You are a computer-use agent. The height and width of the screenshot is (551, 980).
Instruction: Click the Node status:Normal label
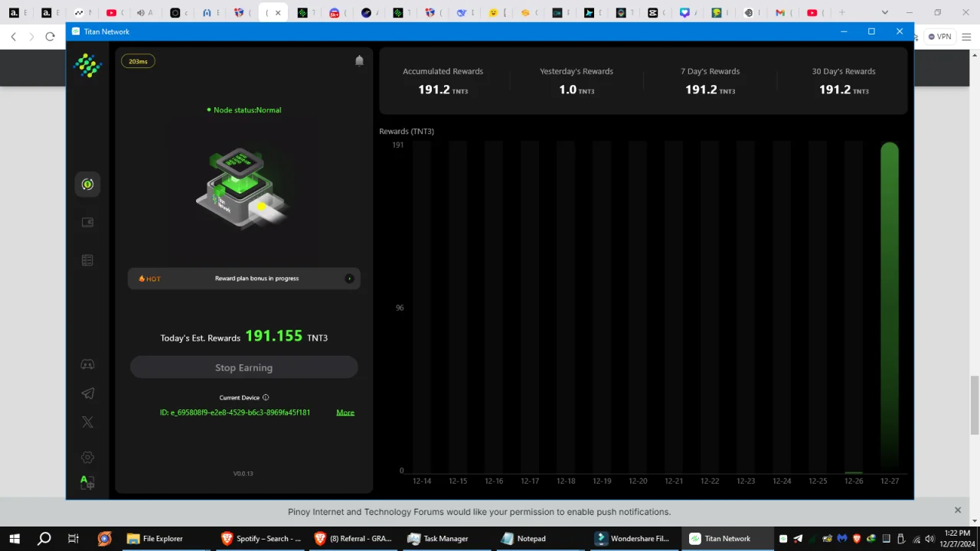click(x=243, y=110)
